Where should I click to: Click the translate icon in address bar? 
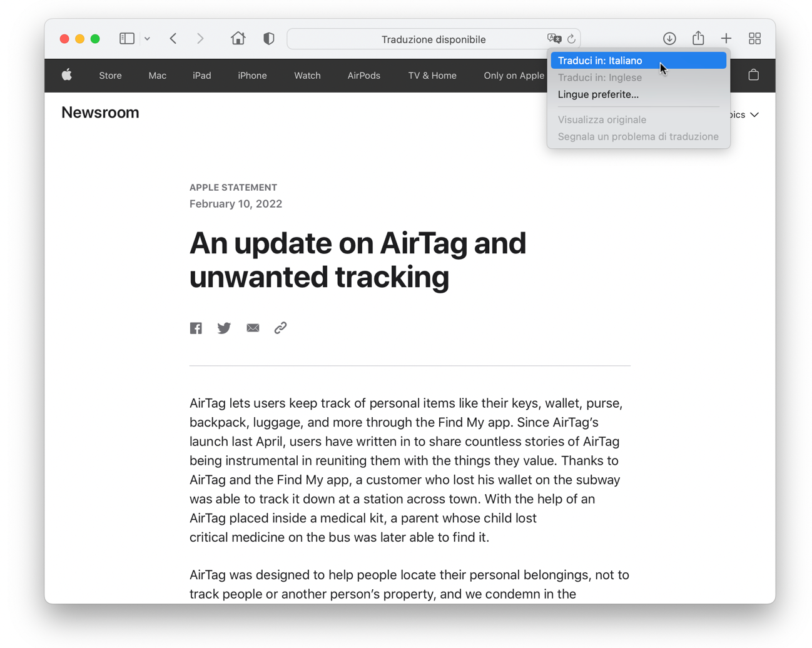coord(554,39)
